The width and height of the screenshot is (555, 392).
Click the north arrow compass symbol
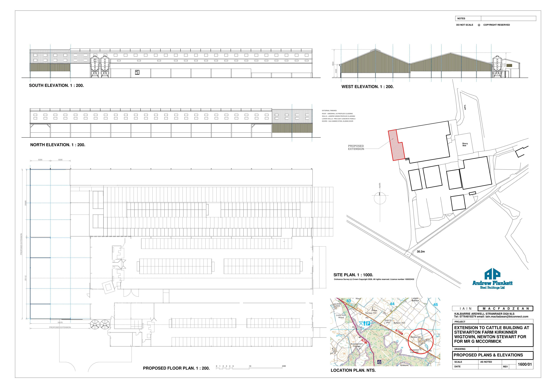point(380,198)
